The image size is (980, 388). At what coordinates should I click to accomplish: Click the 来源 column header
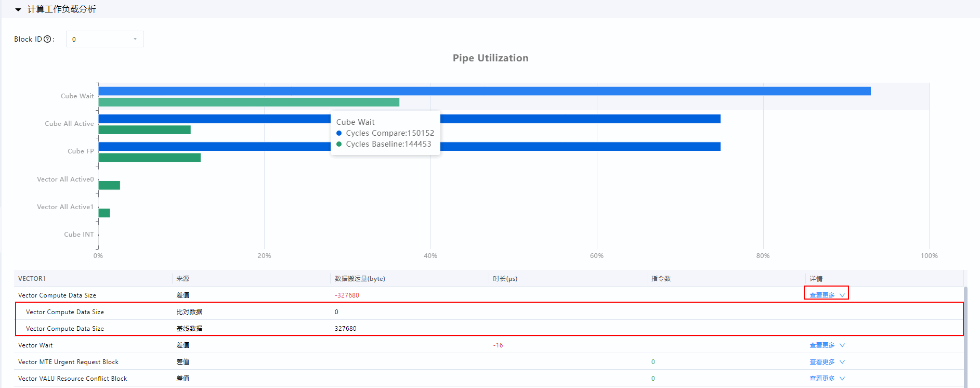point(183,279)
